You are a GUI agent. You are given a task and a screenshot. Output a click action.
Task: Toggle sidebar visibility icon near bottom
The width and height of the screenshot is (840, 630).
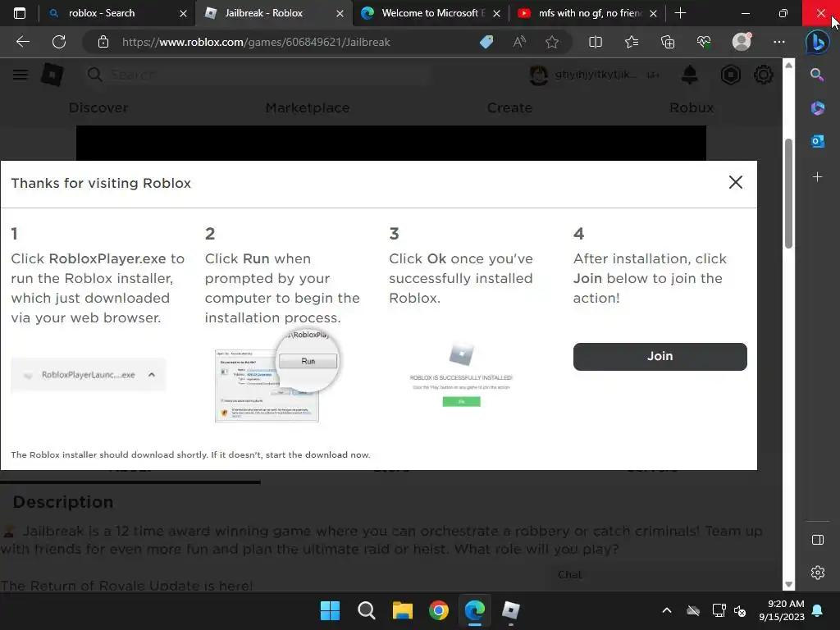click(x=818, y=540)
